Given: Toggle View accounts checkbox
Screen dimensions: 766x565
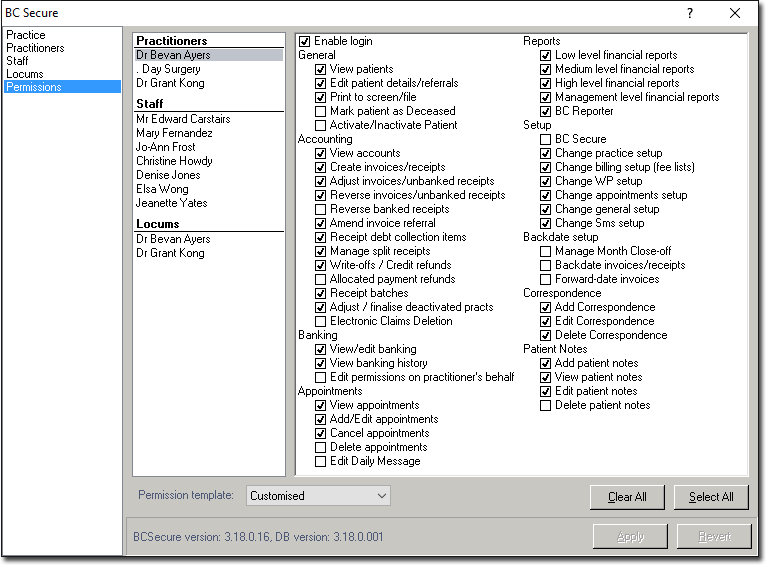Looking at the screenshot, I should [x=320, y=153].
